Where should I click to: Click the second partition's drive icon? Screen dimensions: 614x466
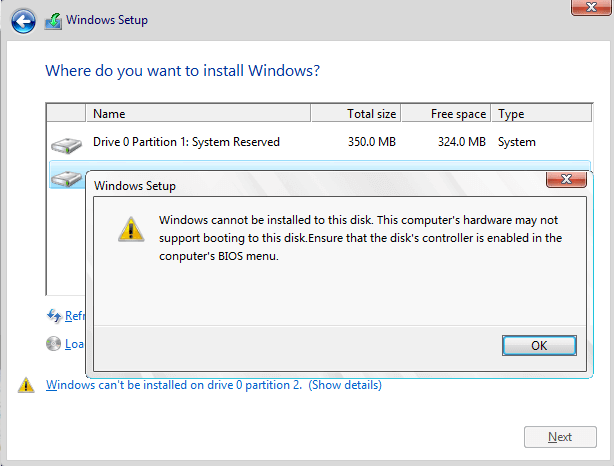[x=66, y=179]
